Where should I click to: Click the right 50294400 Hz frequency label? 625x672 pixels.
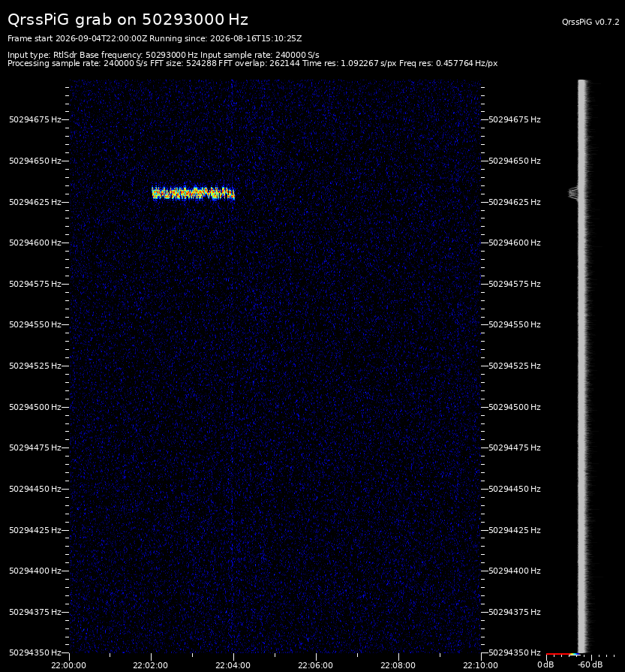coord(515,571)
